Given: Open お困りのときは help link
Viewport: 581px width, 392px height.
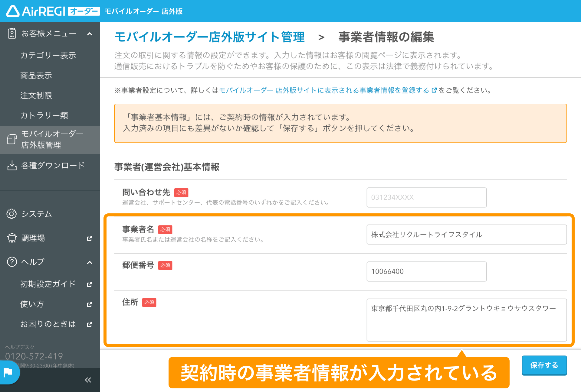Looking at the screenshot, I should coord(48,324).
